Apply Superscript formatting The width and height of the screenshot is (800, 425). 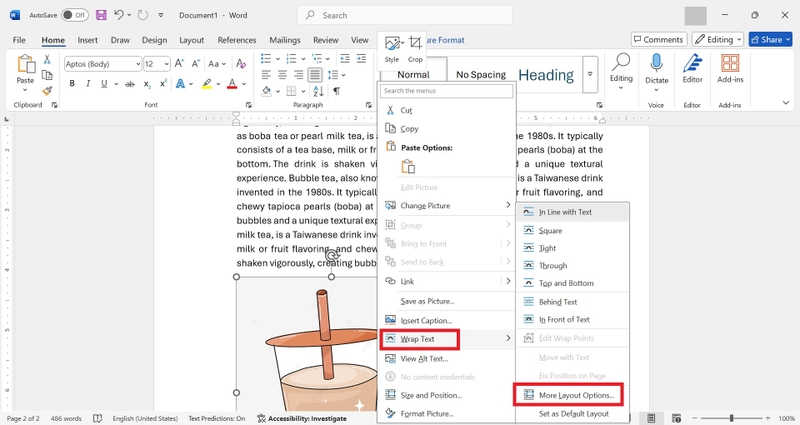(163, 84)
